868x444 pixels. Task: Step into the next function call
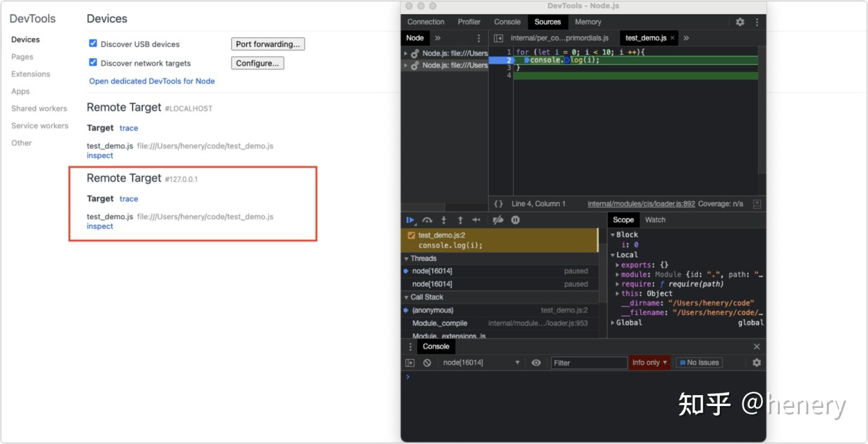[x=444, y=220]
